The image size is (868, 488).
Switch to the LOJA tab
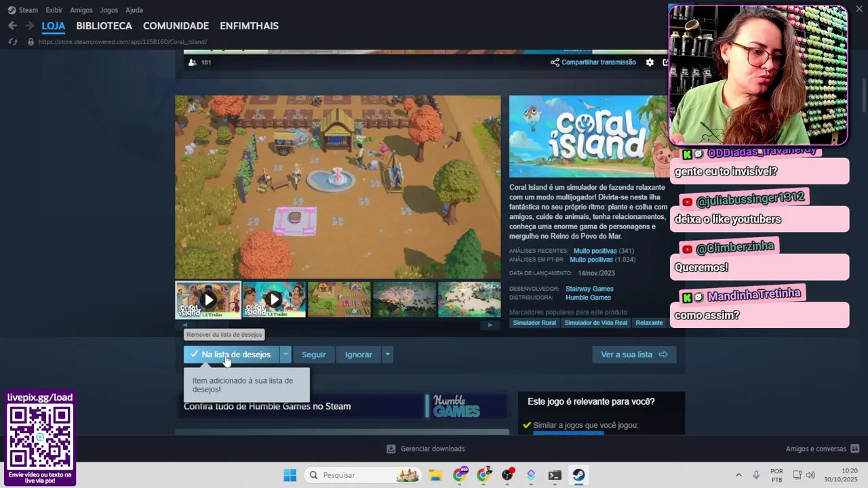54,26
